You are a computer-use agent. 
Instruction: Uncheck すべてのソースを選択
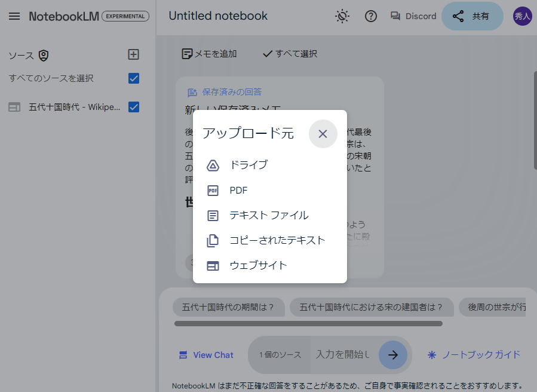click(x=134, y=78)
